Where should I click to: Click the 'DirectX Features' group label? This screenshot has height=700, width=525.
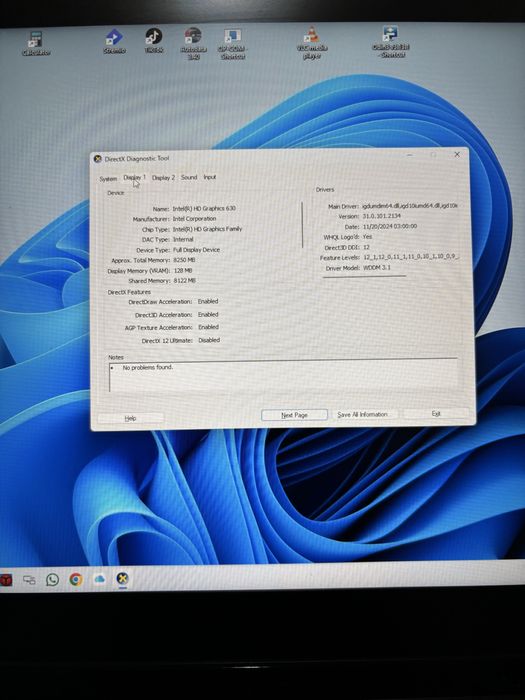click(x=129, y=292)
